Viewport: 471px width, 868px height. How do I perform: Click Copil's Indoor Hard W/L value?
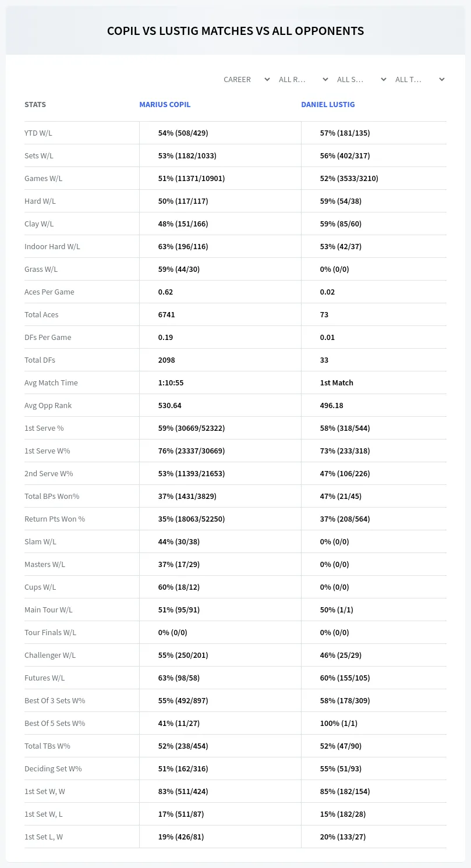(183, 246)
